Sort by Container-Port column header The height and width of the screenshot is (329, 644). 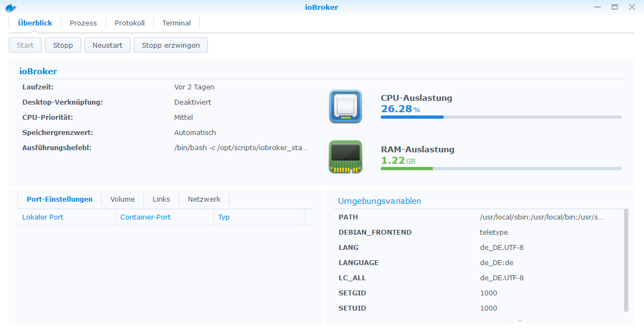point(164,217)
